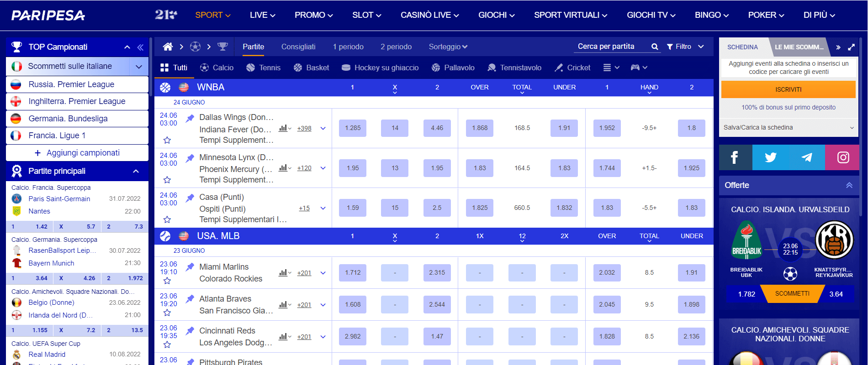Favorite Dallas Wings match star
This screenshot has width=868, height=365.
pos(167,140)
